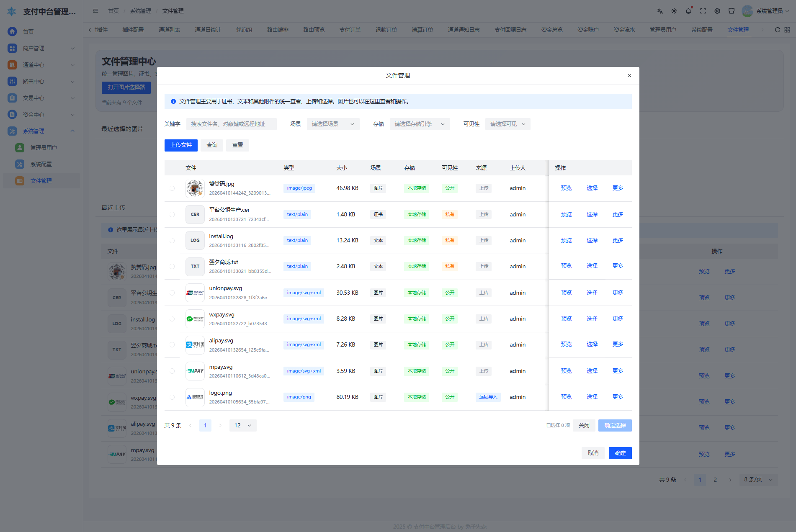Viewport: 796px width, 532px height.
Task: Open the settings gear icon in header
Action: (x=717, y=11)
